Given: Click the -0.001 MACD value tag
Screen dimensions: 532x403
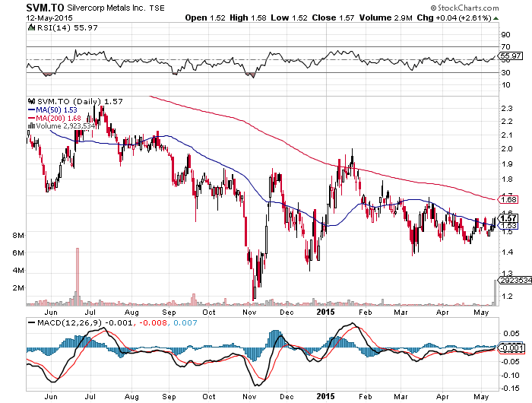Looking at the screenshot, I should coord(512,348).
